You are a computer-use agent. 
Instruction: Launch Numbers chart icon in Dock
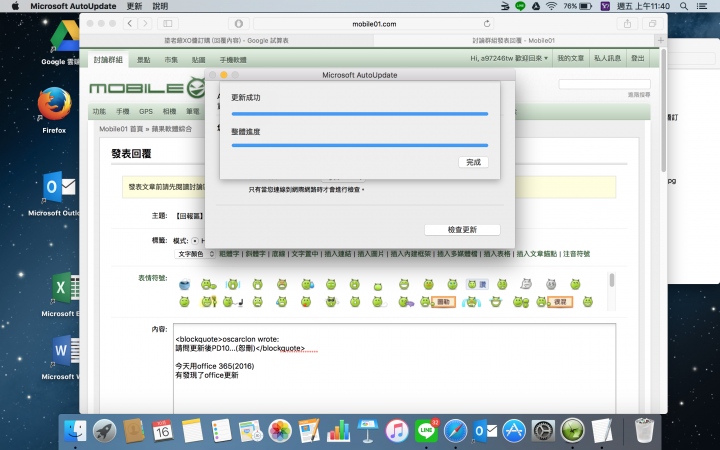coord(338,431)
